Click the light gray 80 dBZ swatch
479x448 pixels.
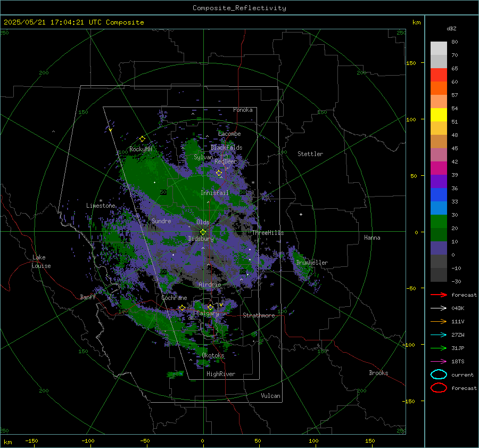tap(439, 48)
